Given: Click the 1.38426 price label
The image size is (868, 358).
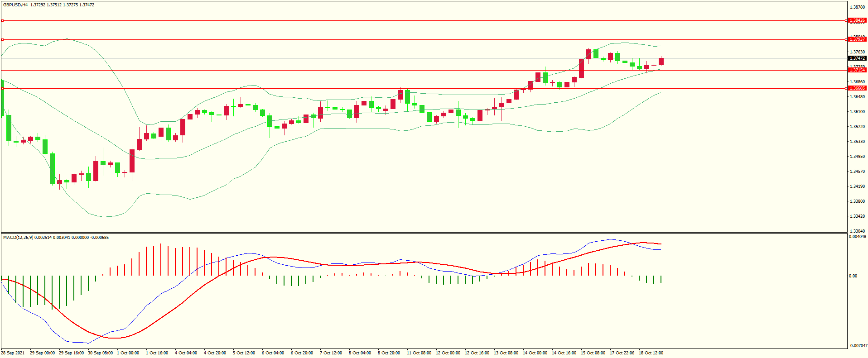Looking at the screenshot, I should (857, 20).
